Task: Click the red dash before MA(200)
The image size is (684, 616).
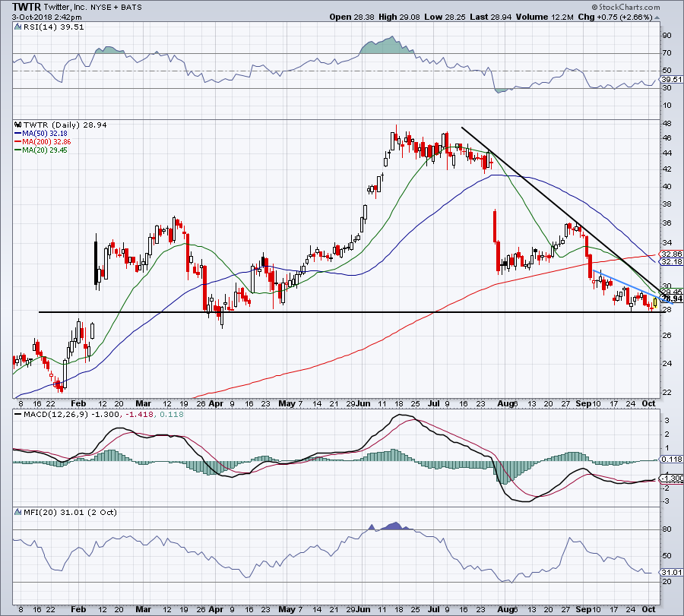Action: coord(18,142)
